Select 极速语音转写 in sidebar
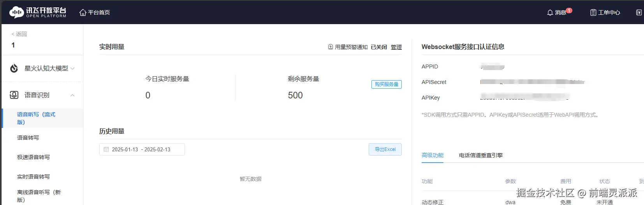644x205 pixels. (x=33, y=157)
